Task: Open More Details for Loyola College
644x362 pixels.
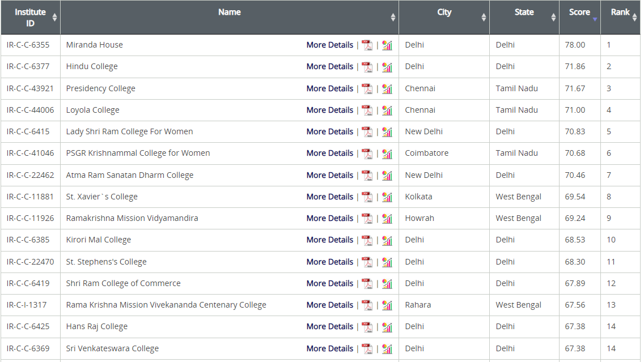Action: pos(330,110)
